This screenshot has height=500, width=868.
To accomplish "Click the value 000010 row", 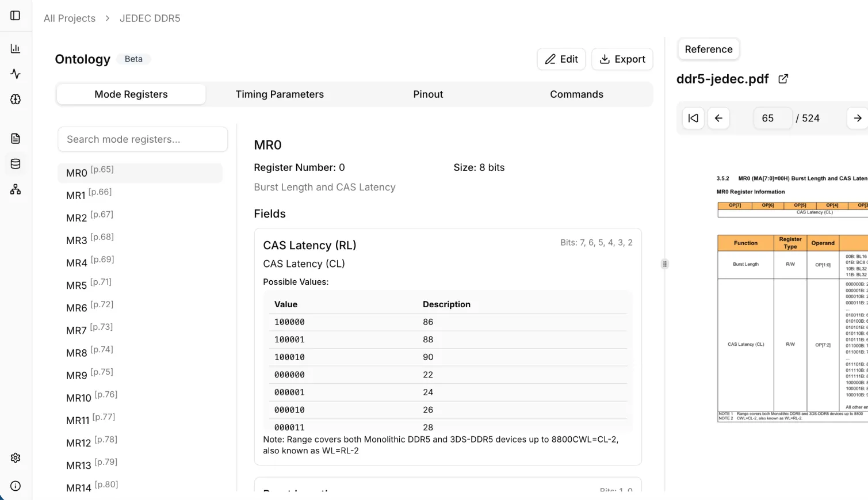I will click(x=448, y=410).
